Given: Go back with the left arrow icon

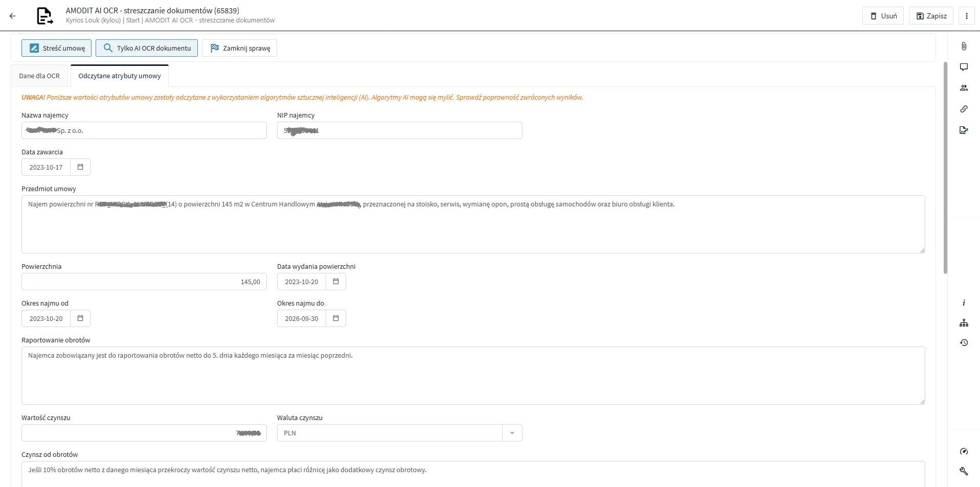Looking at the screenshot, I should tap(13, 16).
